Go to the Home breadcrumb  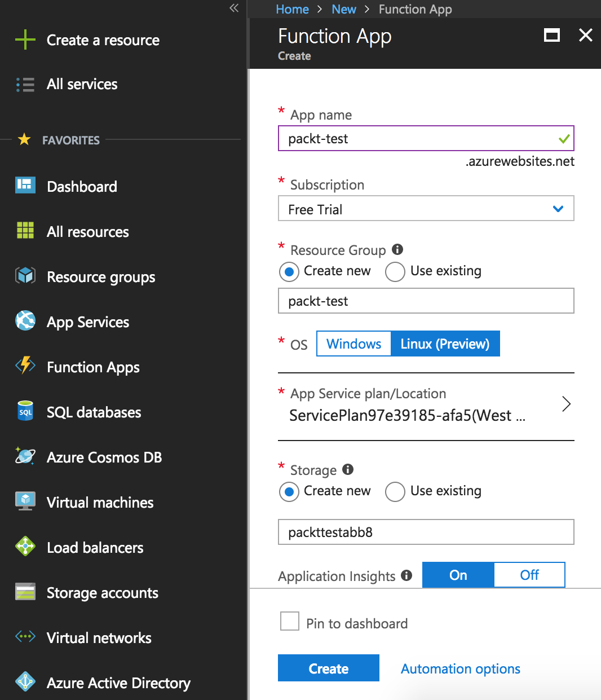[x=292, y=9]
